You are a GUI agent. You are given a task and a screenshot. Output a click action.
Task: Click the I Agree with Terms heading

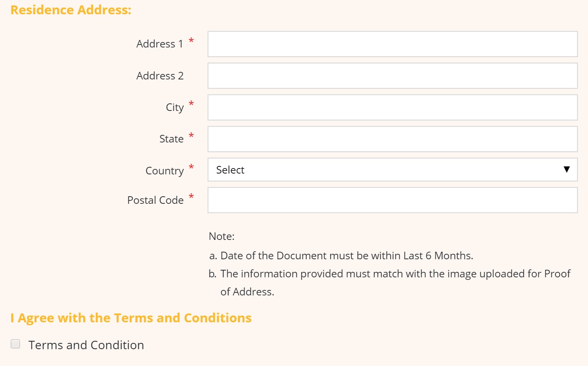point(131,318)
